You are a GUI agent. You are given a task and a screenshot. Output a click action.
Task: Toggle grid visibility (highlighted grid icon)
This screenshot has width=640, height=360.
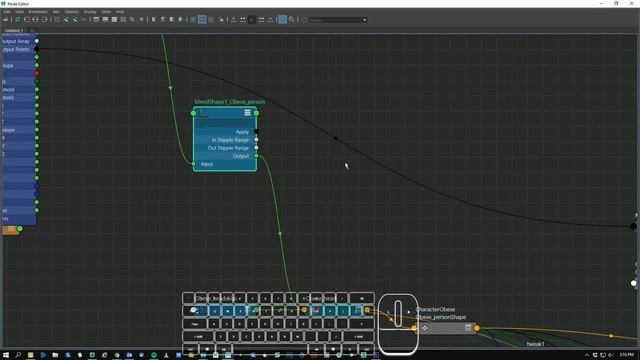(x=202, y=20)
